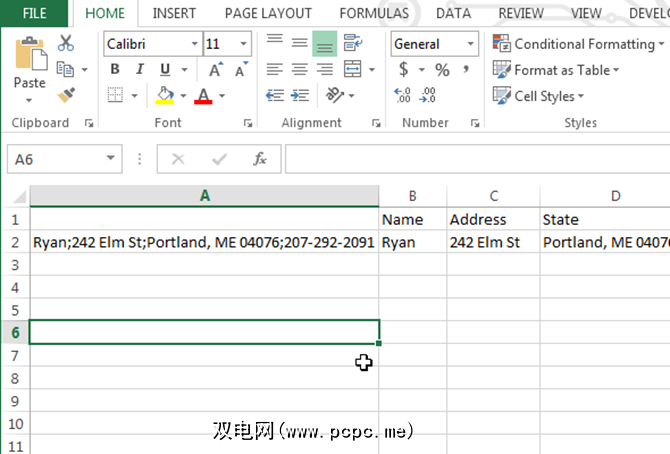Decrease decimal places

tap(428, 95)
